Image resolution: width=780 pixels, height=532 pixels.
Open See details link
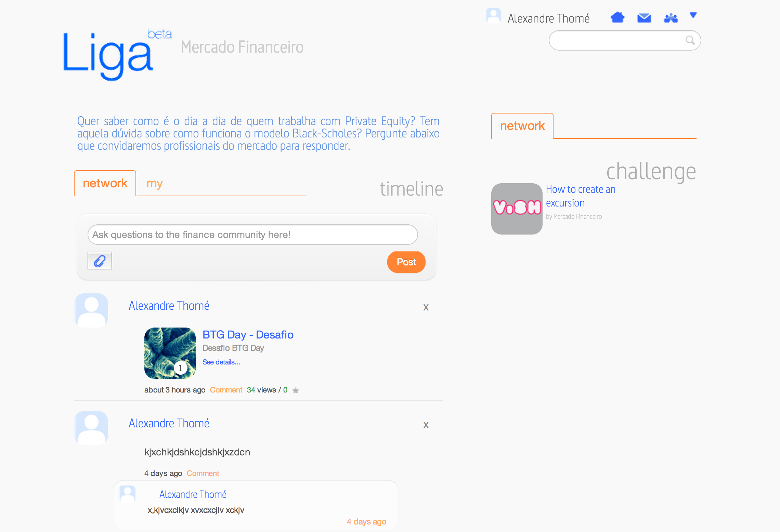click(x=221, y=362)
